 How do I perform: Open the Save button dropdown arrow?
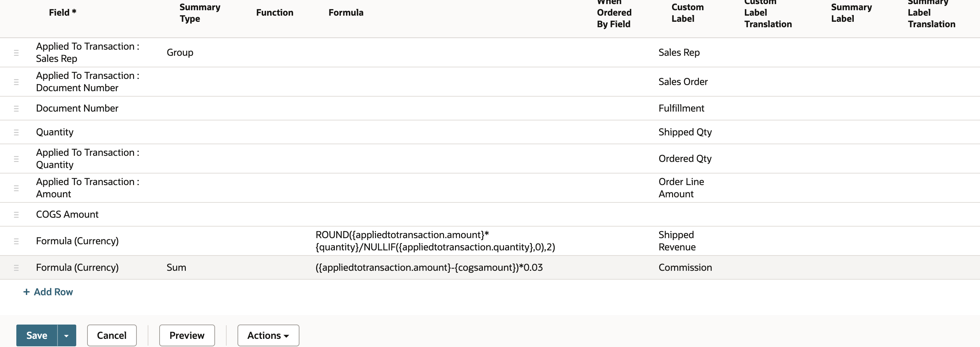pyautogui.click(x=67, y=335)
